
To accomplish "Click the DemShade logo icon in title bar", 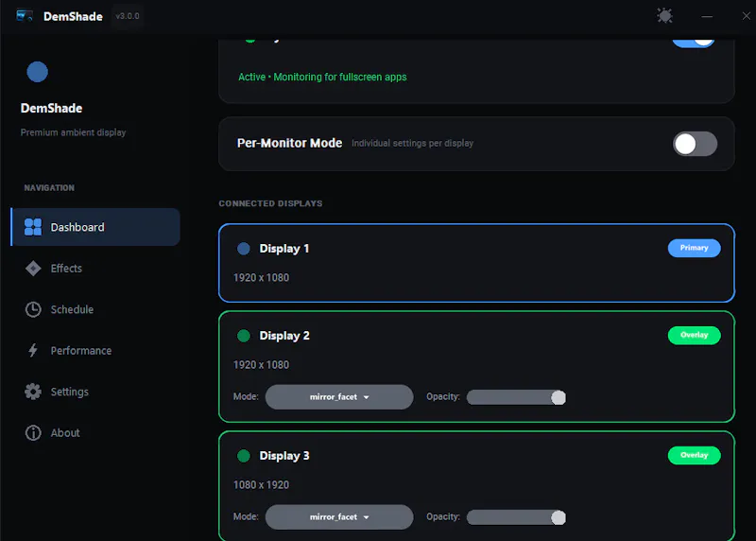I will click(25, 16).
